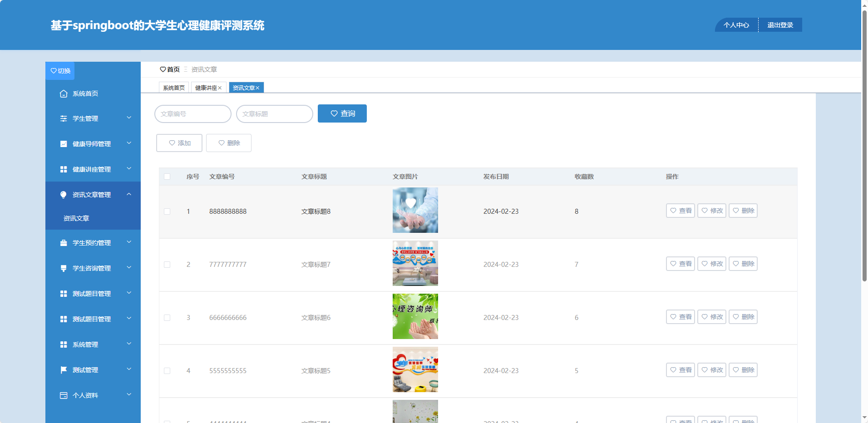Image resolution: width=868 pixels, height=423 pixels.
Task: Click the briefcase icon for 学生预约管理
Action: click(64, 243)
